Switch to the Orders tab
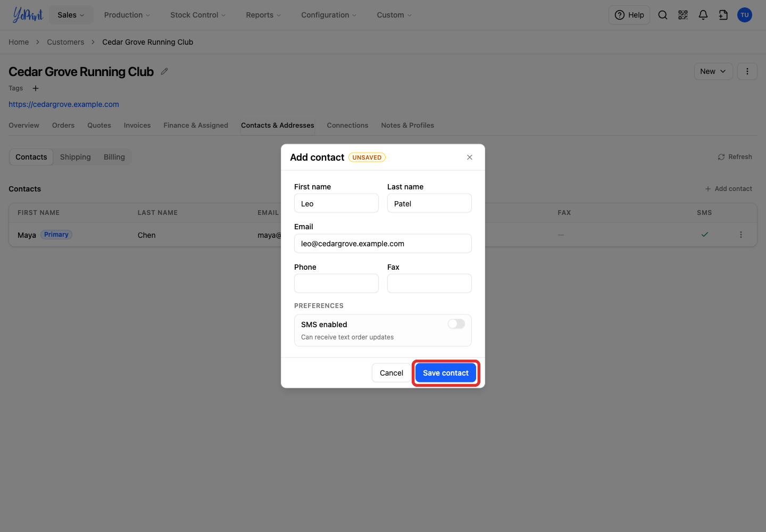Image resolution: width=766 pixels, height=532 pixels. coord(63,126)
